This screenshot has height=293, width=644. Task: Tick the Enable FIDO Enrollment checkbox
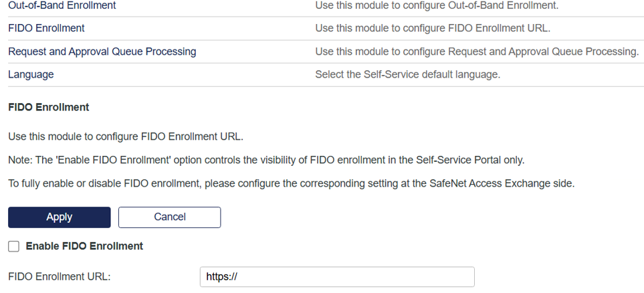point(13,247)
